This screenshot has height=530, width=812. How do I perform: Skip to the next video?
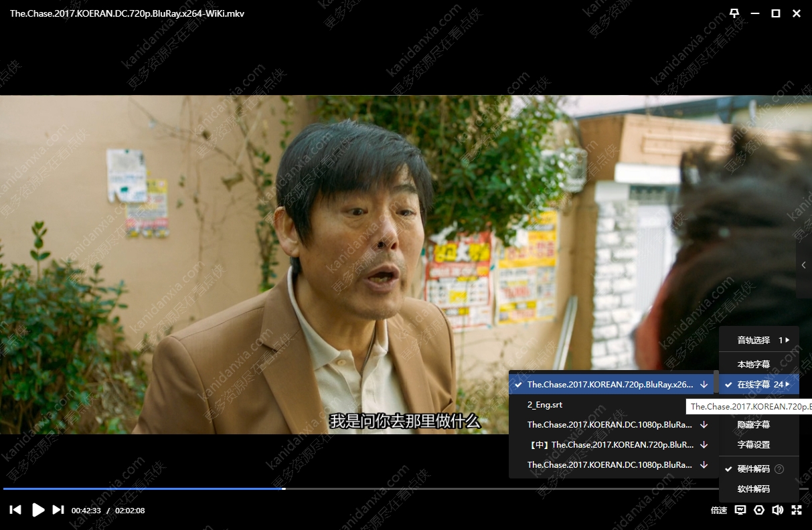[58, 510]
